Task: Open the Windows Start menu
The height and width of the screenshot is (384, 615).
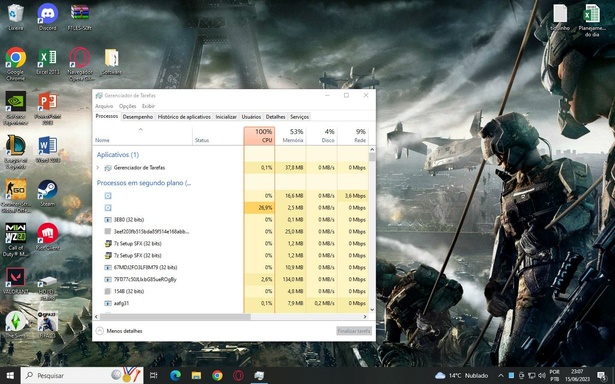Action: pos(10,375)
